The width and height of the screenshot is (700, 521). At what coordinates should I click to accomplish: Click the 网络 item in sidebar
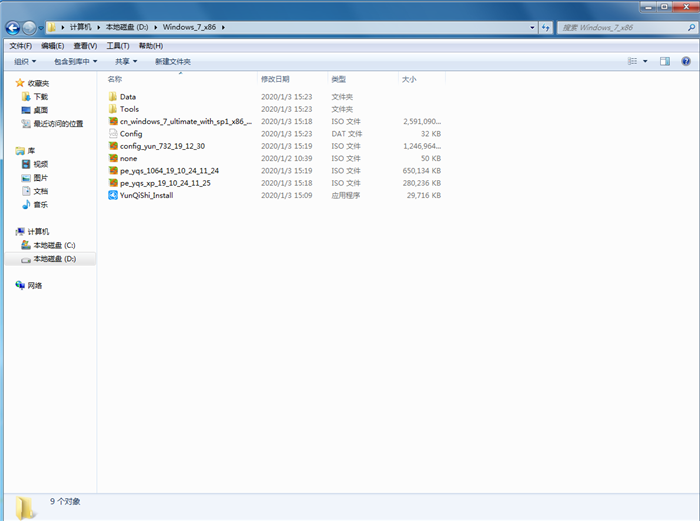[29, 285]
